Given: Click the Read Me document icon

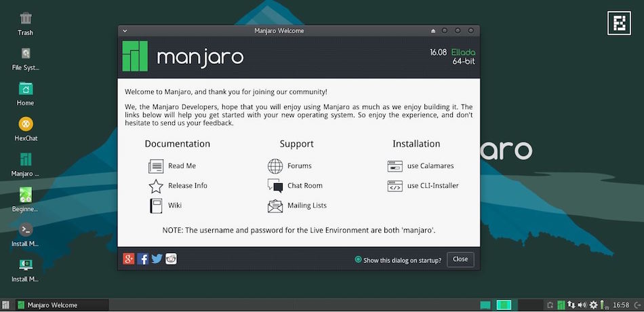Looking at the screenshot, I should click(x=156, y=166).
